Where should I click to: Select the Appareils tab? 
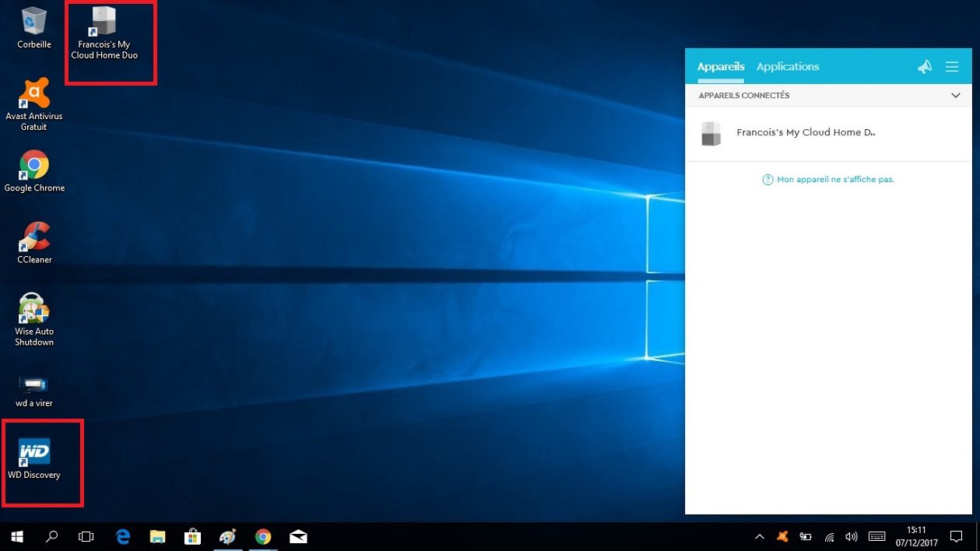(721, 67)
